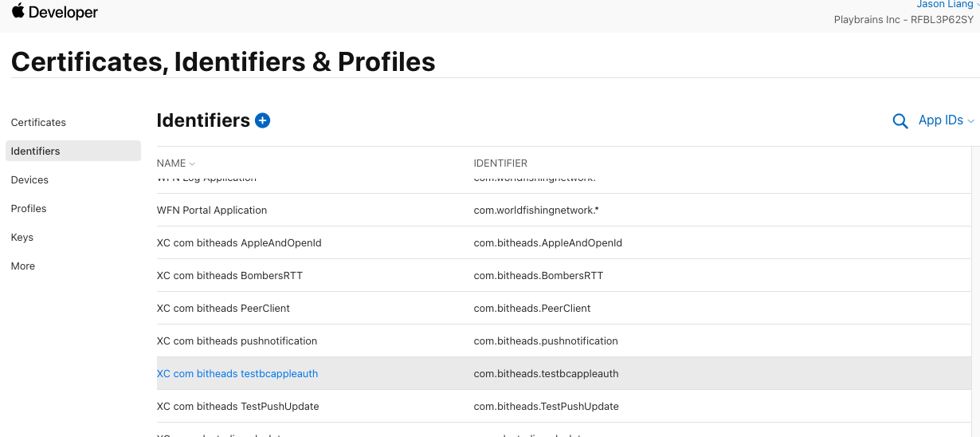Open XC com bitheads testbcappleauth identifier

point(237,373)
